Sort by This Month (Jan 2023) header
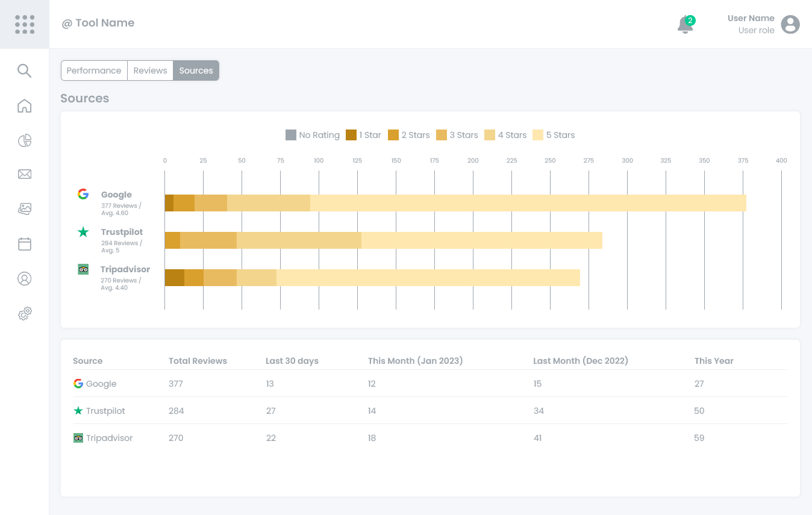The width and height of the screenshot is (812, 515). (x=416, y=361)
